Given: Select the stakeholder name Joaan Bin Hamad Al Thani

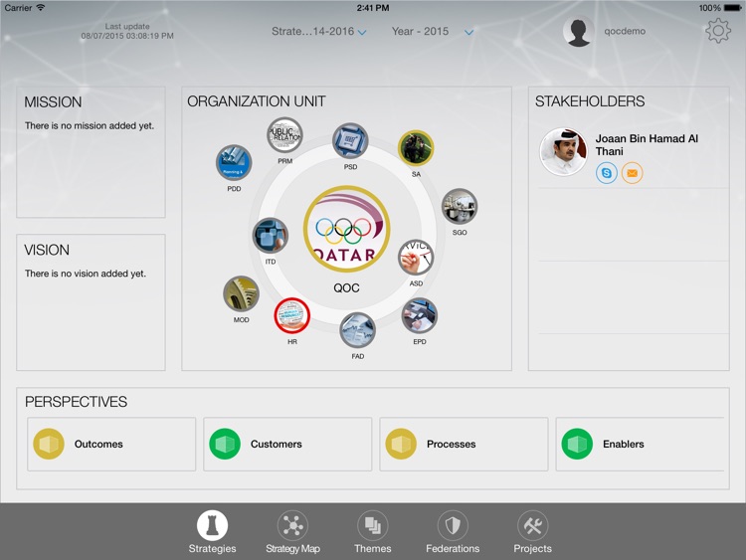Looking at the screenshot, I should [647, 144].
